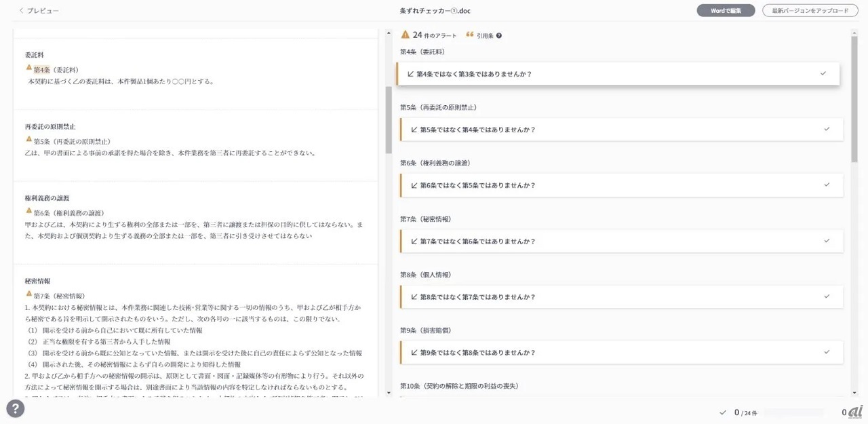This screenshot has width=868, height=424.
Task: Switch to the 引用条 tab
Action: pyautogui.click(x=484, y=36)
